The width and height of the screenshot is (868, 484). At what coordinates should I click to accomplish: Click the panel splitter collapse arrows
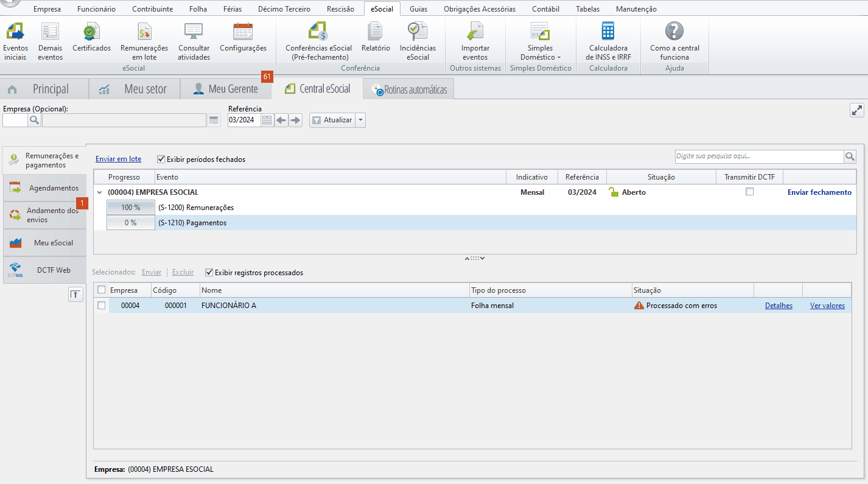point(475,258)
